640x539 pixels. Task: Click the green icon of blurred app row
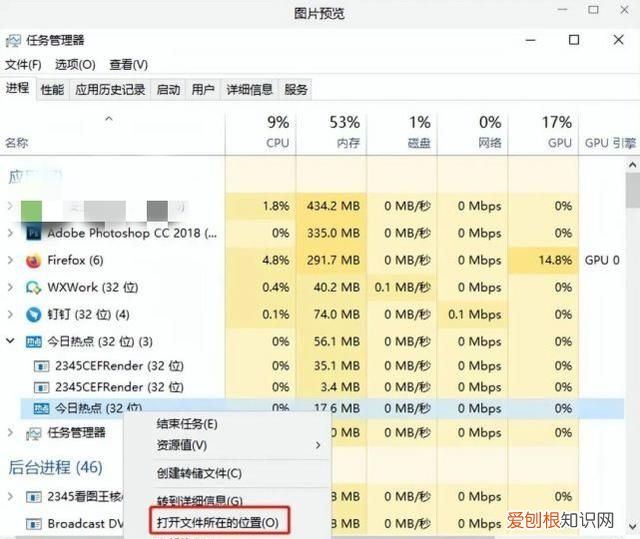tap(31, 210)
